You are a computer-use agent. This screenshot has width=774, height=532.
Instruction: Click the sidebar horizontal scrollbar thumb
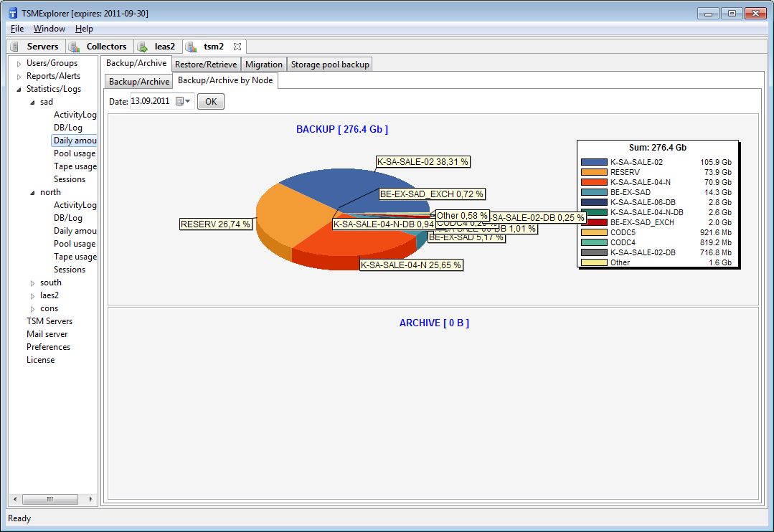50,499
